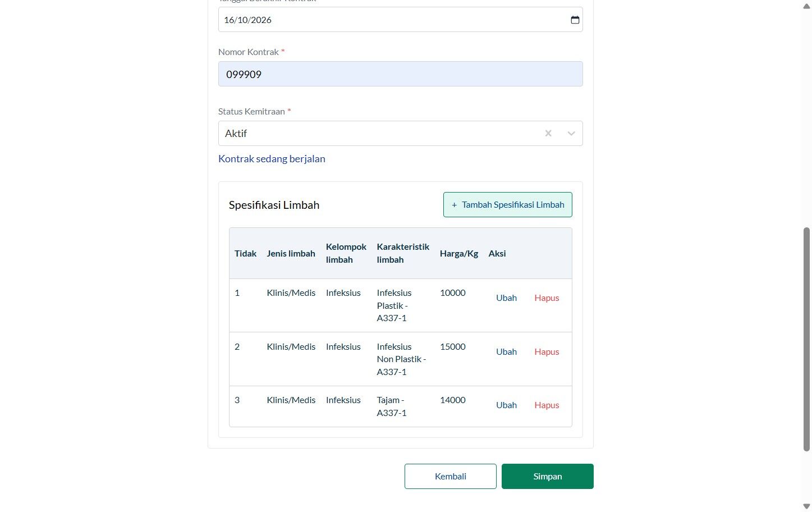Expand the Status Kemitraan dropdown chevron
The image size is (812, 512).
[571, 134]
